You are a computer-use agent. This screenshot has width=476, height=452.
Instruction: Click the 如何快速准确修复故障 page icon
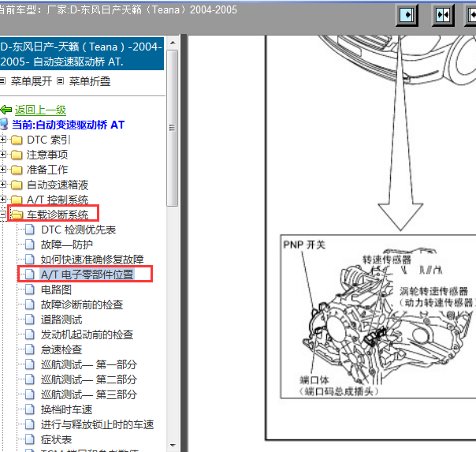point(30,260)
